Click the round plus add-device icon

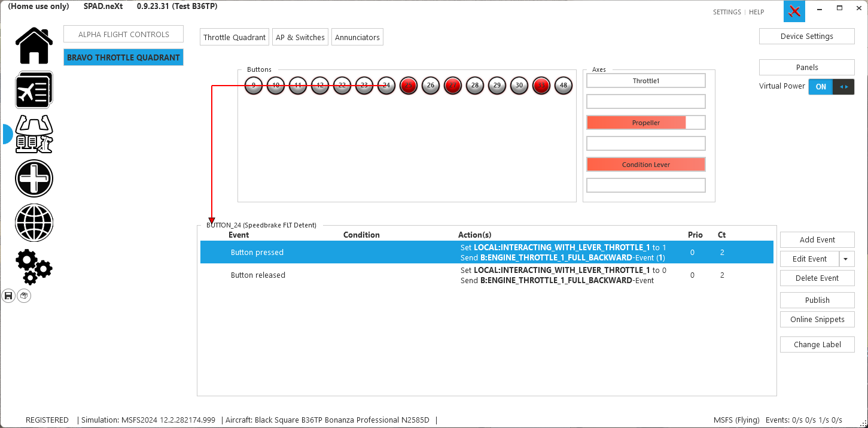[34, 178]
